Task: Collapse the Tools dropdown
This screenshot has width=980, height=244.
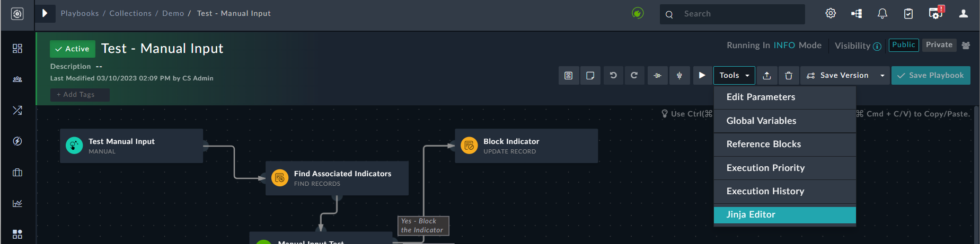Action: click(734, 75)
